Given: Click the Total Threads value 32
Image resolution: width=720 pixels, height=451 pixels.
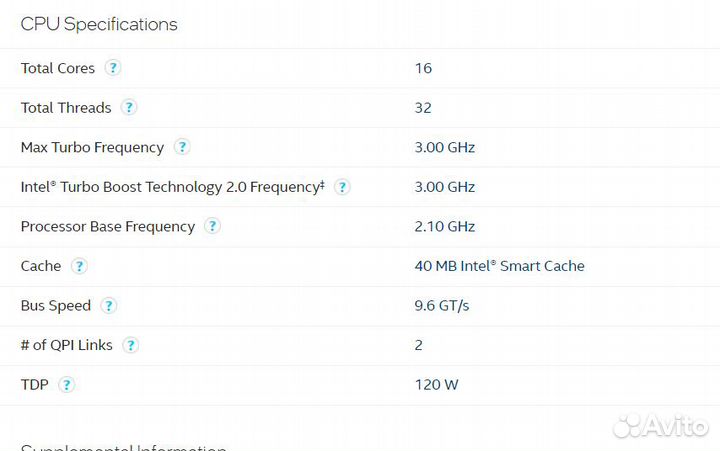Looking at the screenshot, I should pos(423,108).
